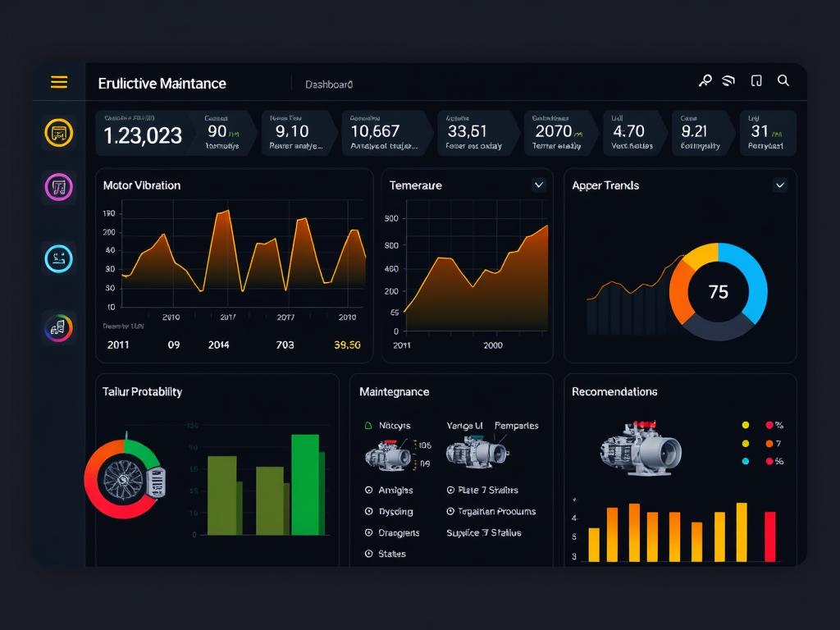The width and height of the screenshot is (840, 630).
Task: Open the hamburger menu
Action: pyautogui.click(x=59, y=82)
